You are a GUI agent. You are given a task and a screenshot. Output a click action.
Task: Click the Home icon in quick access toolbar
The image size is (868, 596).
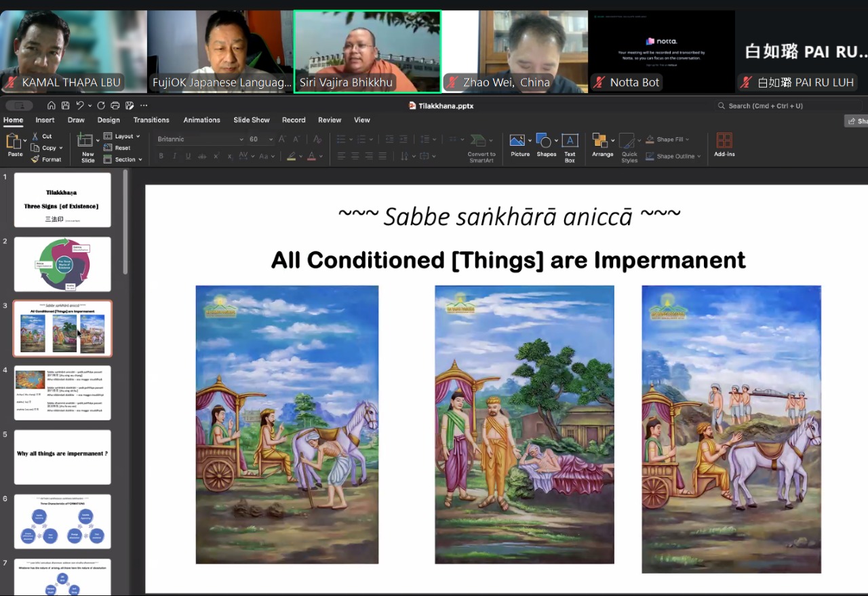point(52,105)
